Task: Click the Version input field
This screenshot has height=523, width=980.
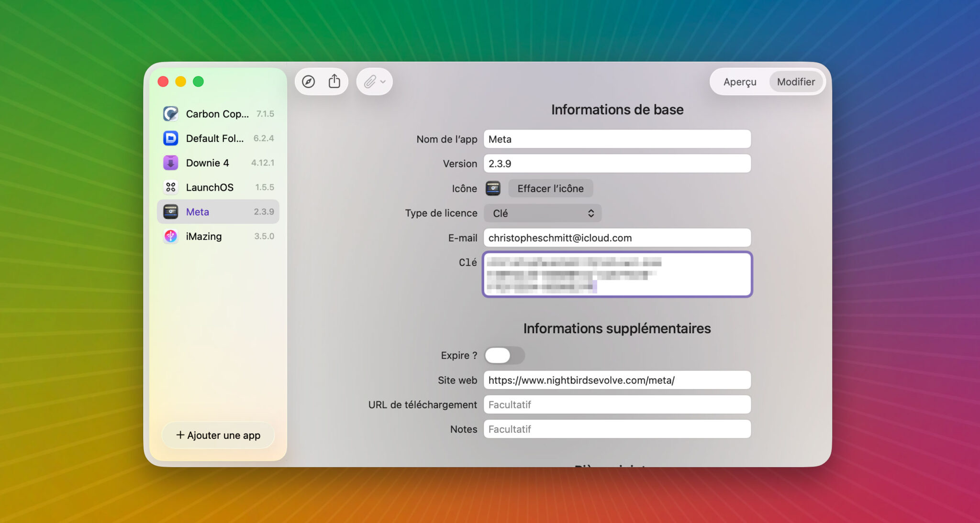Action: (x=617, y=163)
